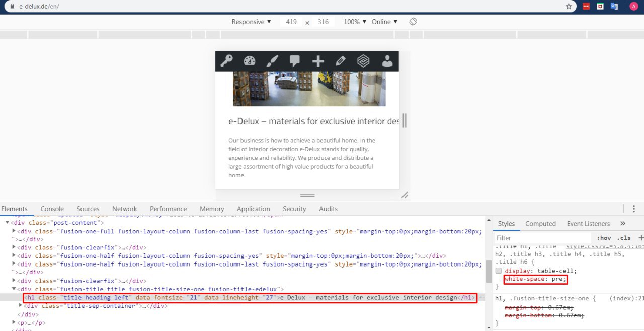Bookmark this page with the star icon
Image resolution: width=644 pixels, height=331 pixels.
coord(569,7)
